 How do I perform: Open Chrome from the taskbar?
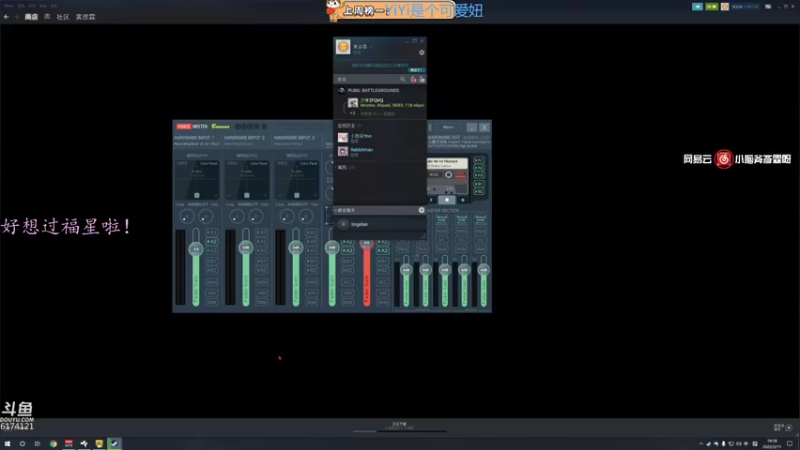(53, 444)
